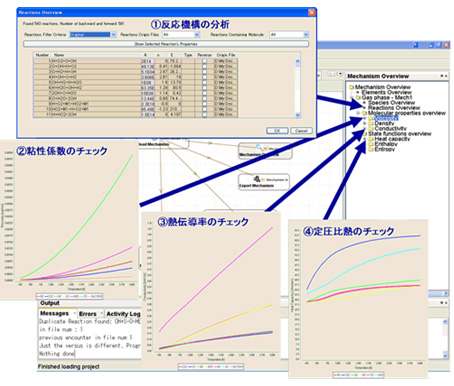Click Cancel in Reactions Overview dialog
The image size is (454, 386).
pos(301,131)
